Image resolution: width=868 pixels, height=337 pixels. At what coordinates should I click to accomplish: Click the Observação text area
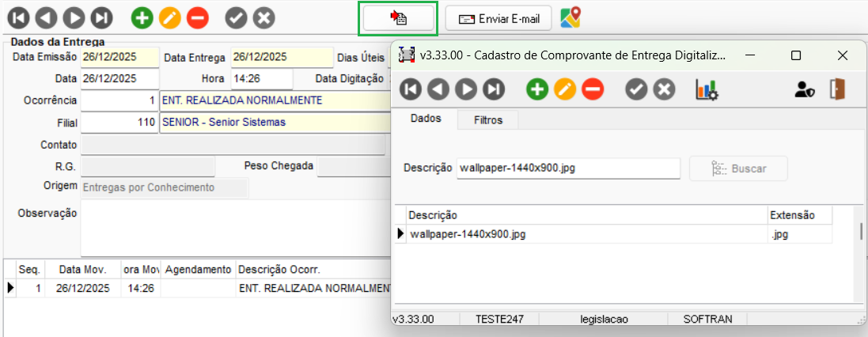[x=236, y=229]
